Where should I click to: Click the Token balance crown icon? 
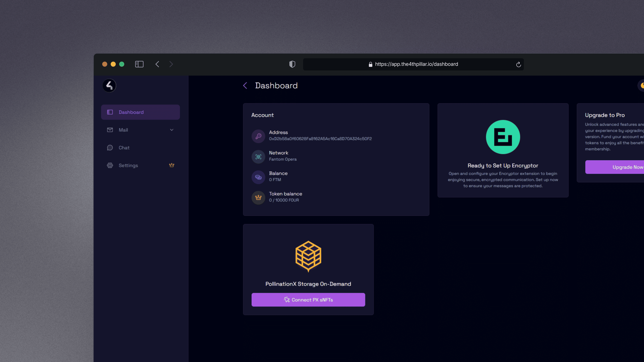tap(258, 198)
